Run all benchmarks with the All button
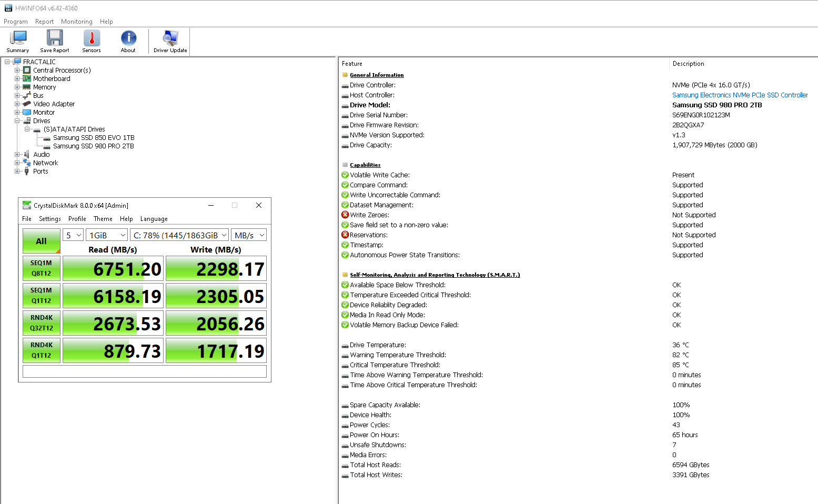Viewport: 818px width, 504px height. tap(42, 241)
